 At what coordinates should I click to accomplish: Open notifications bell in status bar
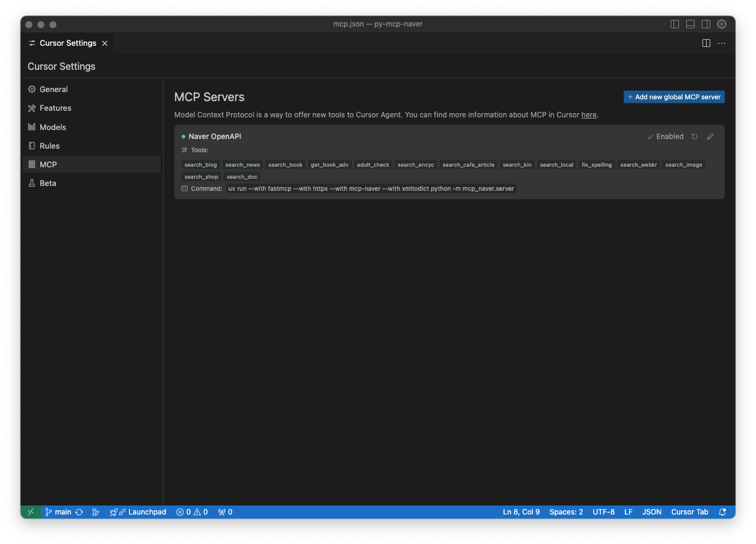(722, 512)
